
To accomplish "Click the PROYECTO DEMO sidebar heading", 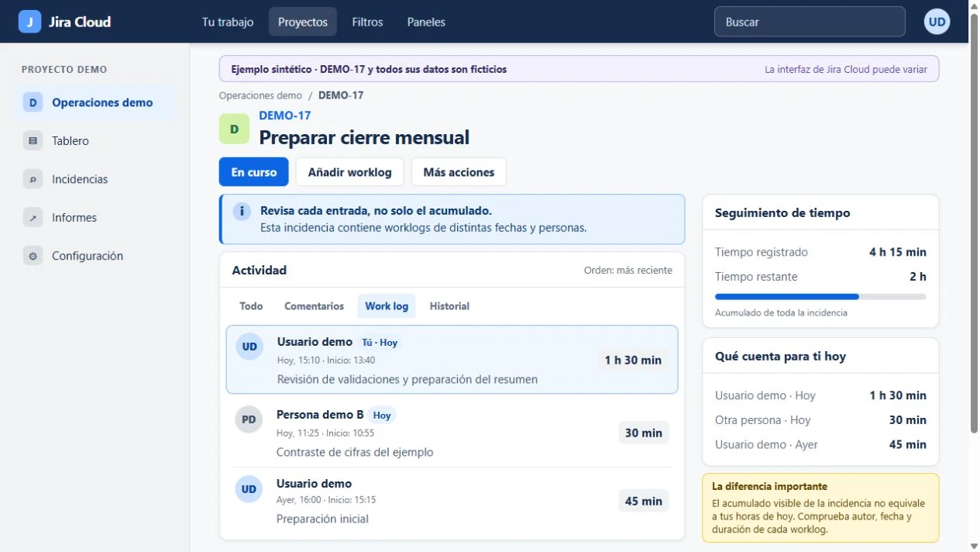I will pos(64,70).
